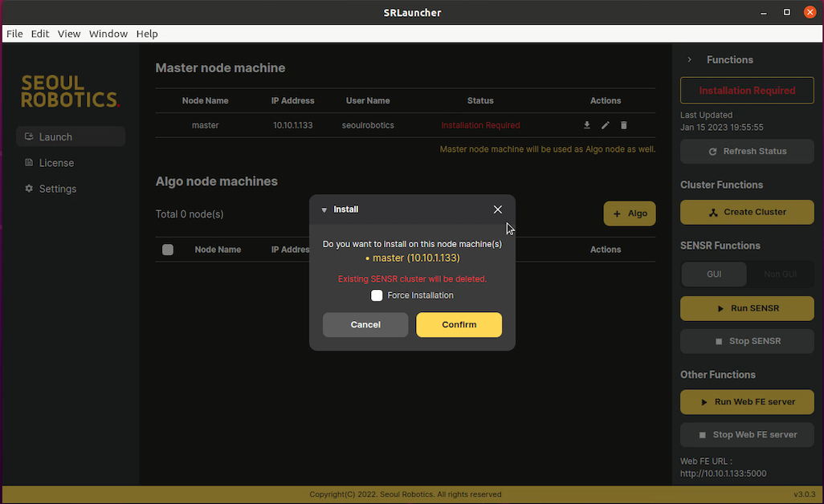Switch SENSR mode to Non GUI
This screenshot has height=504, width=824.
[780, 274]
